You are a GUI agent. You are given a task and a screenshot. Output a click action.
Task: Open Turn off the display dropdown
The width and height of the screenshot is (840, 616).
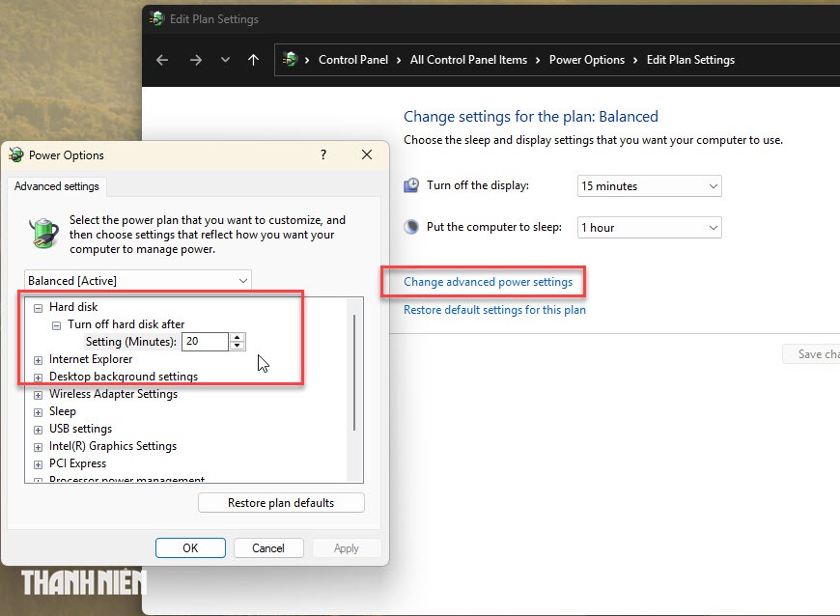[649, 186]
